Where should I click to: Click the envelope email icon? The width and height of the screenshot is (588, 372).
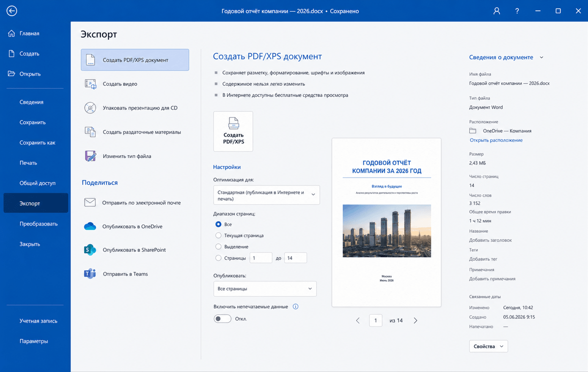pyautogui.click(x=90, y=203)
